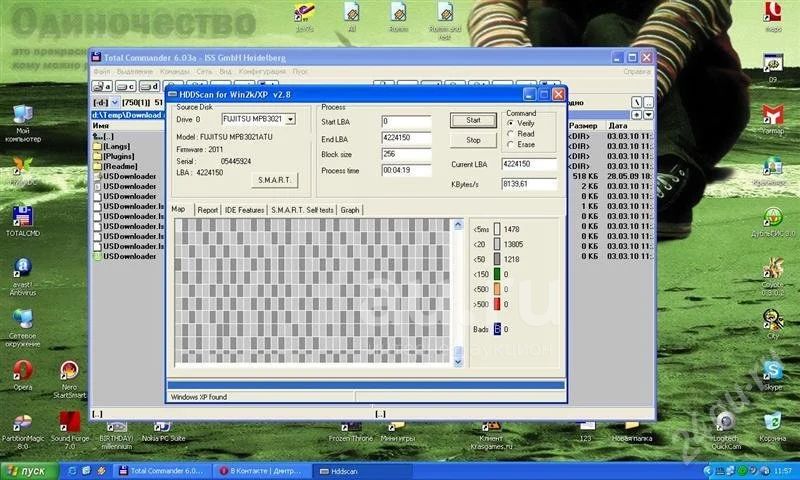Viewport: 800px width, 480px height.
Task: Click the orange <500 ms legend swatch
Action: click(x=497, y=289)
